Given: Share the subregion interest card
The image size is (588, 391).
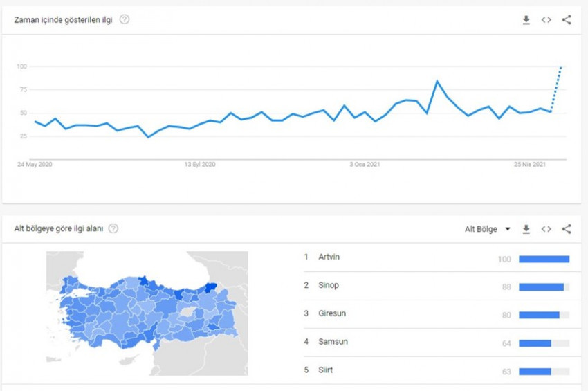Looking at the screenshot, I should tap(567, 229).
